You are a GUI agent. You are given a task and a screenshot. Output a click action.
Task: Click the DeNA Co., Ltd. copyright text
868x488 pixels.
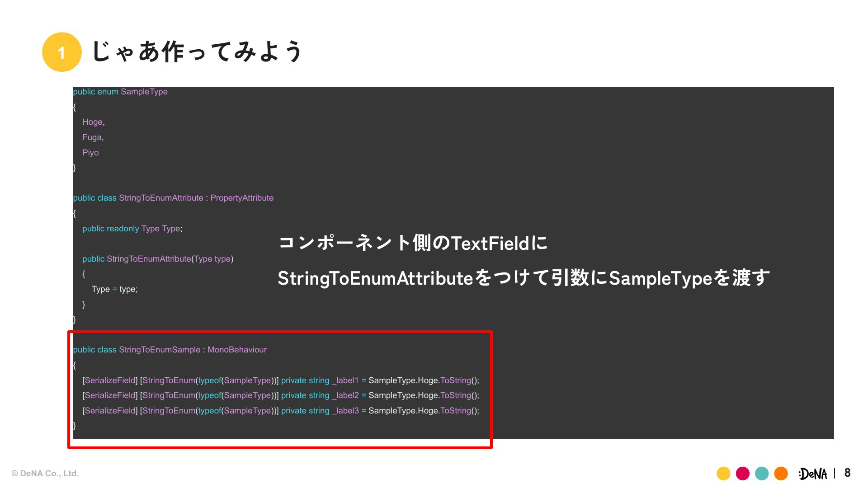(45, 474)
